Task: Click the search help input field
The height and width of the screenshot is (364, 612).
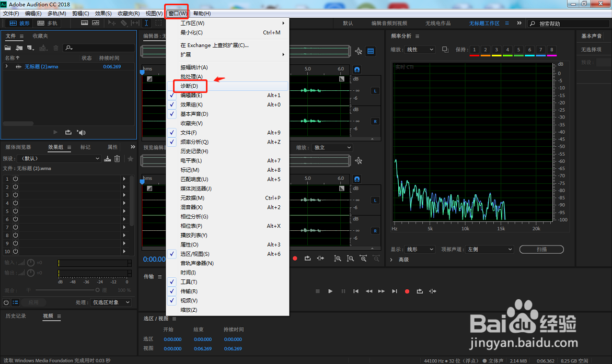Action: coord(568,24)
